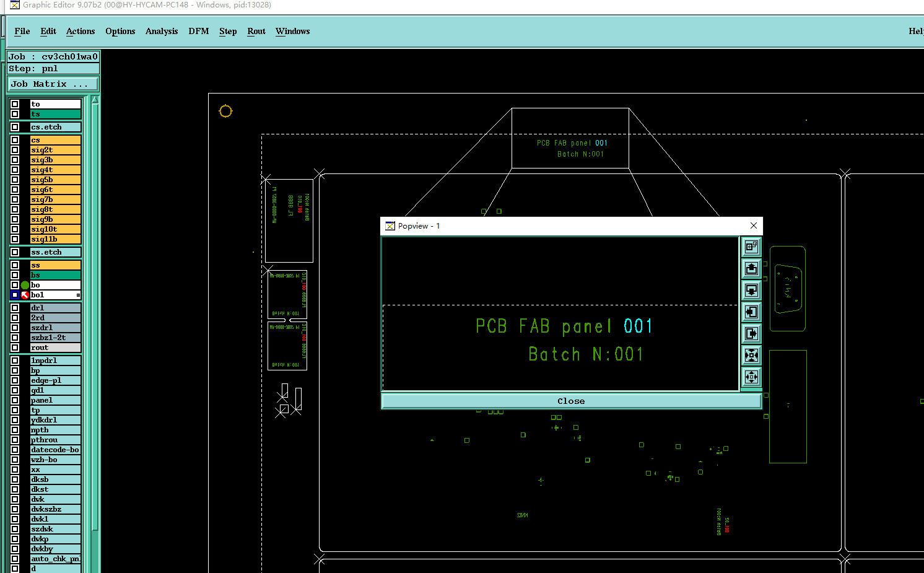Select the sig9b layer row
The image size is (924, 573).
point(56,219)
